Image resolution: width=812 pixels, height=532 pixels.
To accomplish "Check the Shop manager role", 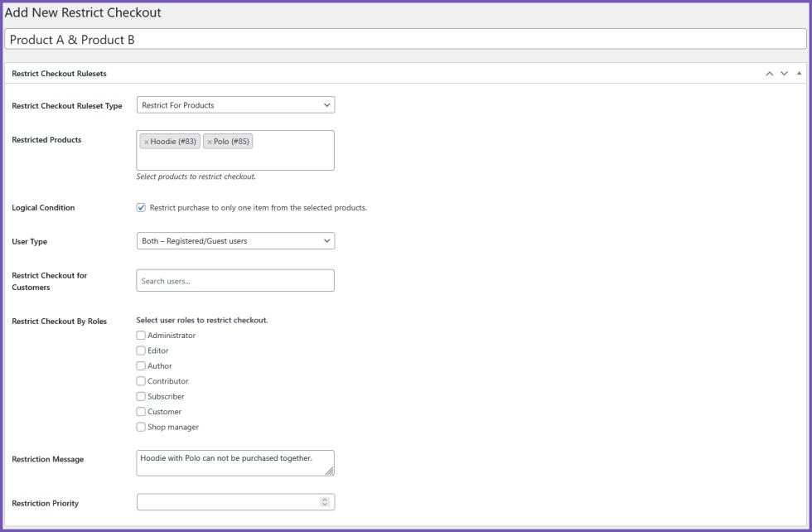I will [x=140, y=427].
